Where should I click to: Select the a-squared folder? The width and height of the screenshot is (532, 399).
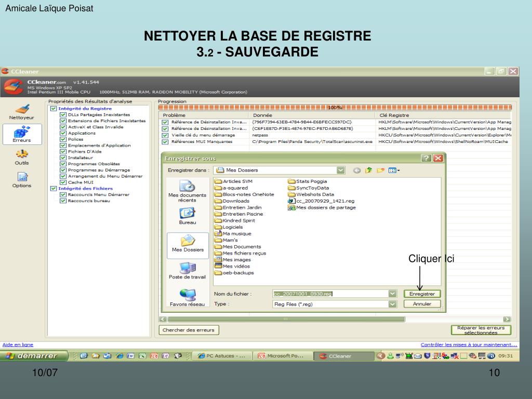tap(231, 188)
